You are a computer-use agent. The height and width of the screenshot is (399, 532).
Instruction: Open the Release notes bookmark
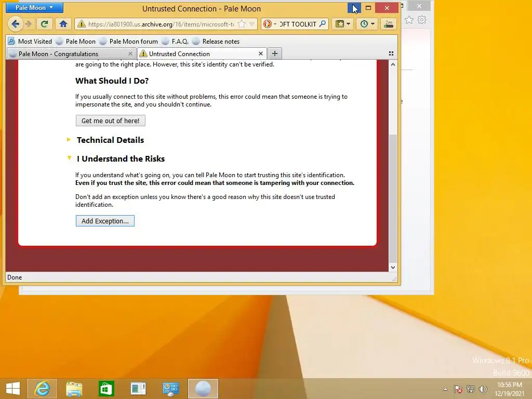(216, 42)
